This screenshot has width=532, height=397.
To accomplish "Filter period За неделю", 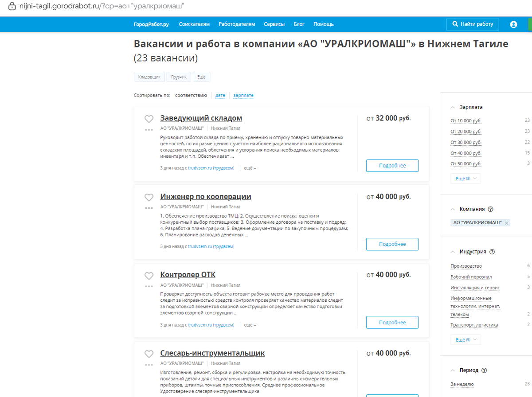I will tap(462, 384).
